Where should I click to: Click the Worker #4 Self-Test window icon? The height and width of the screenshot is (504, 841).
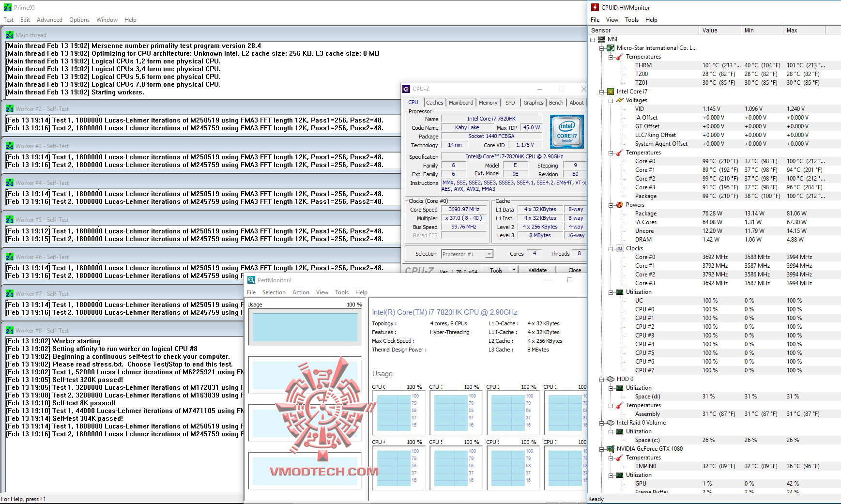coord(10,183)
